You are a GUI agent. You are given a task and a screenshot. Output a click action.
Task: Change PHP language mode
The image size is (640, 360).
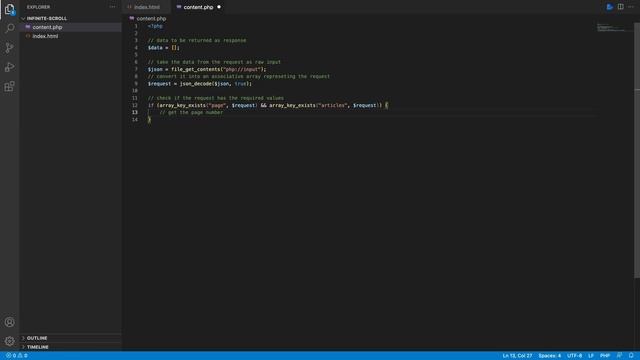click(x=605, y=356)
